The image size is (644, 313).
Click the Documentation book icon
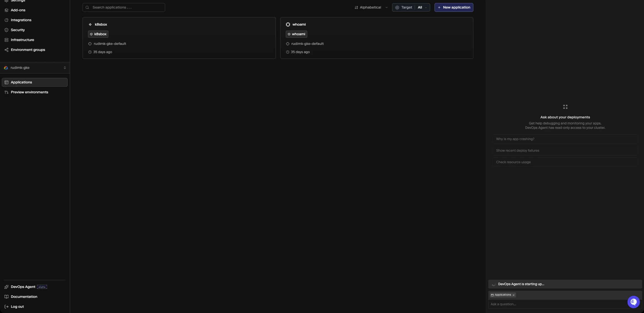point(6,297)
